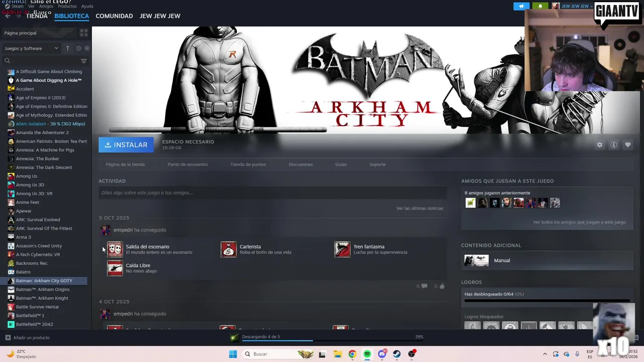Open Ver todos los amigos que juegan
644x362 pixels.
(x=580, y=222)
